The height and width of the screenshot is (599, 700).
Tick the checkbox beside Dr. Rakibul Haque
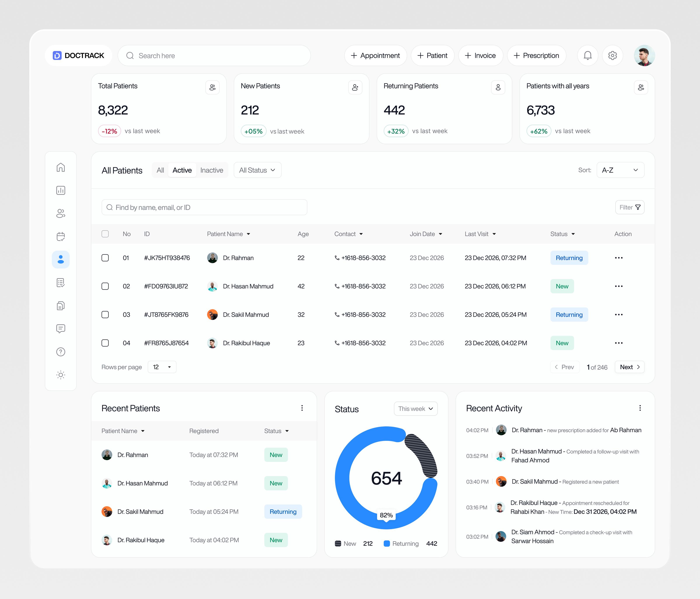[x=105, y=343]
